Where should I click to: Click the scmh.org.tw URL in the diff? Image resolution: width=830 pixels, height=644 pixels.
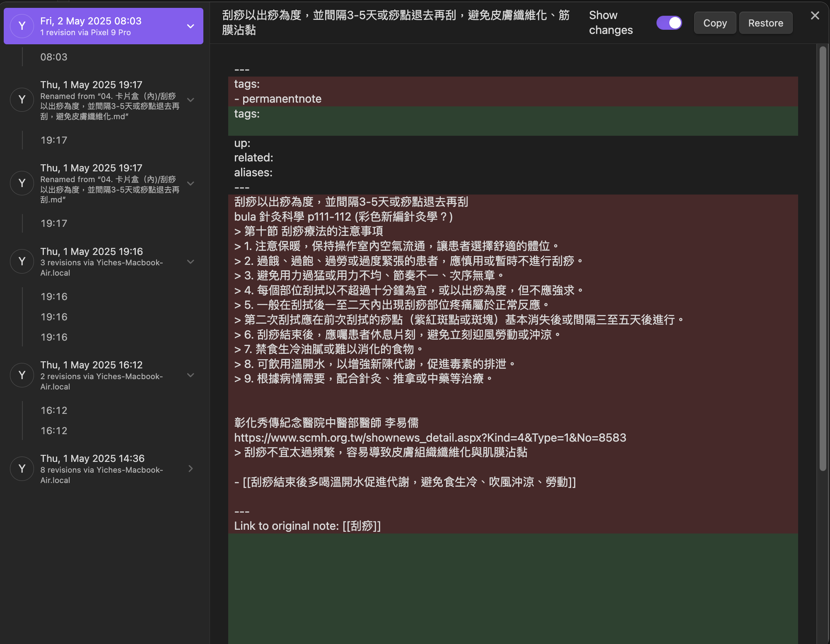click(x=430, y=437)
